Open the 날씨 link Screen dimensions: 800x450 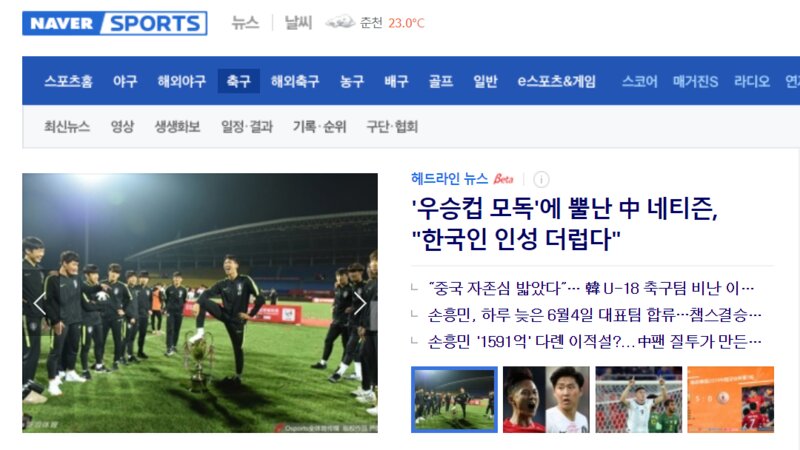(298, 23)
